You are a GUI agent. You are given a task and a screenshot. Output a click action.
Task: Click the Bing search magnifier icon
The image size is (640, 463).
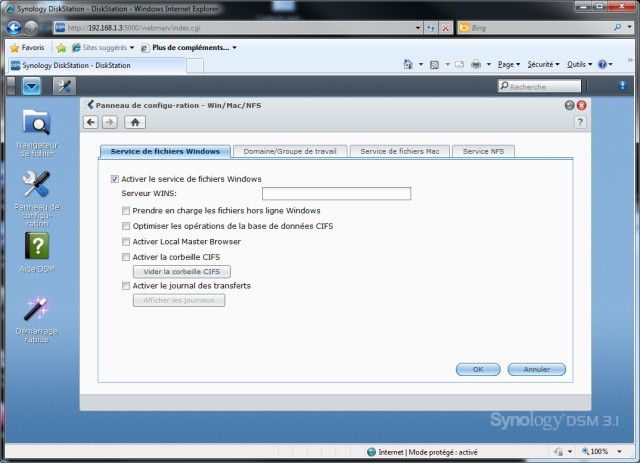pyautogui.click(x=617, y=27)
